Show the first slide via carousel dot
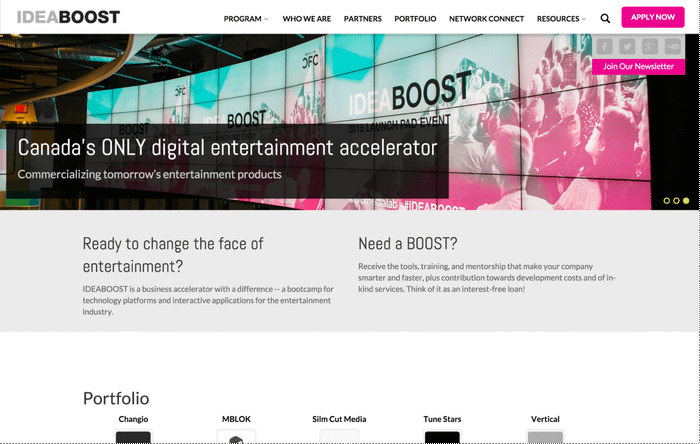The width and height of the screenshot is (700, 444). coord(667,201)
